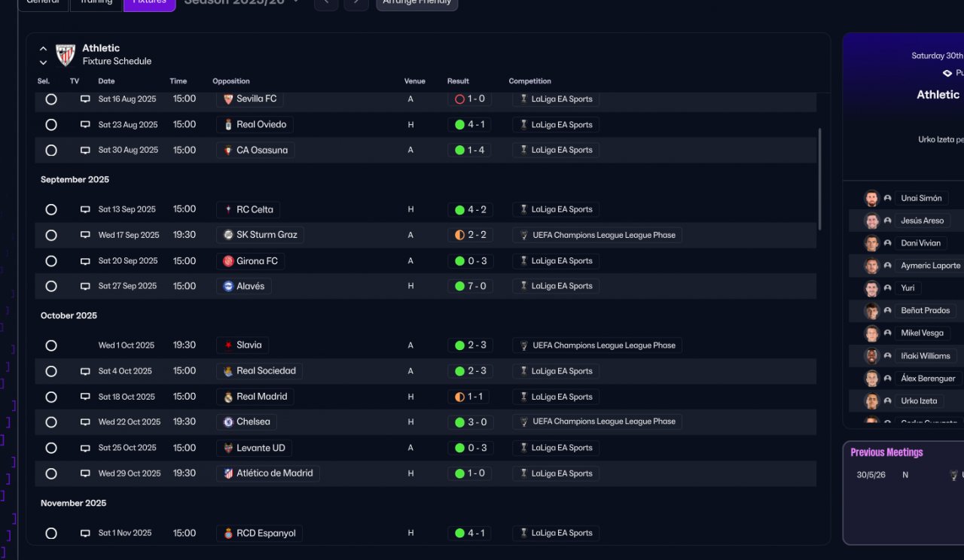Click the Venue column header
The height and width of the screenshot is (560, 964).
(415, 81)
